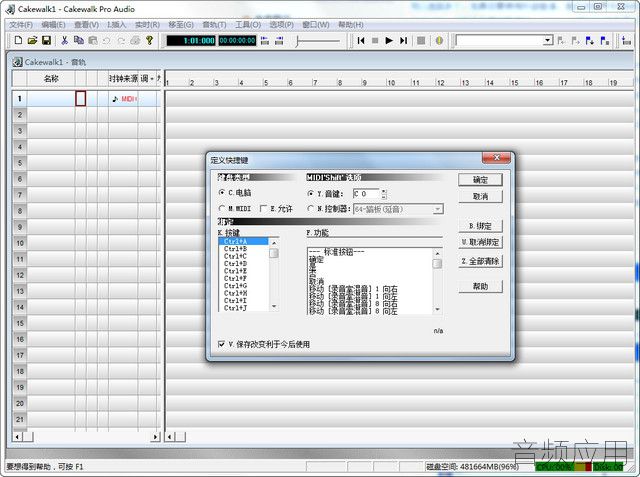The width and height of the screenshot is (640, 477).
Task: Click the first icon after the time display
Action: (265, 40)
